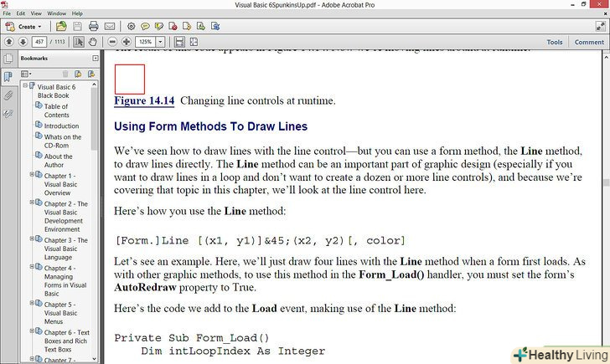Select the highlight text tool icon
Screen dimensions: 610x364
click(159, 27)
